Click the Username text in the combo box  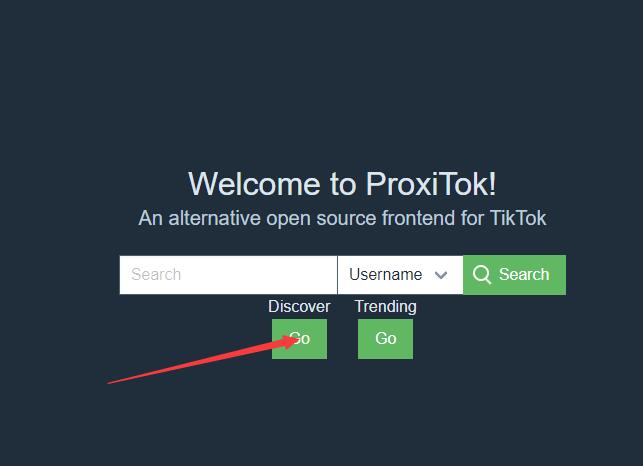click(x=385, y=274)
